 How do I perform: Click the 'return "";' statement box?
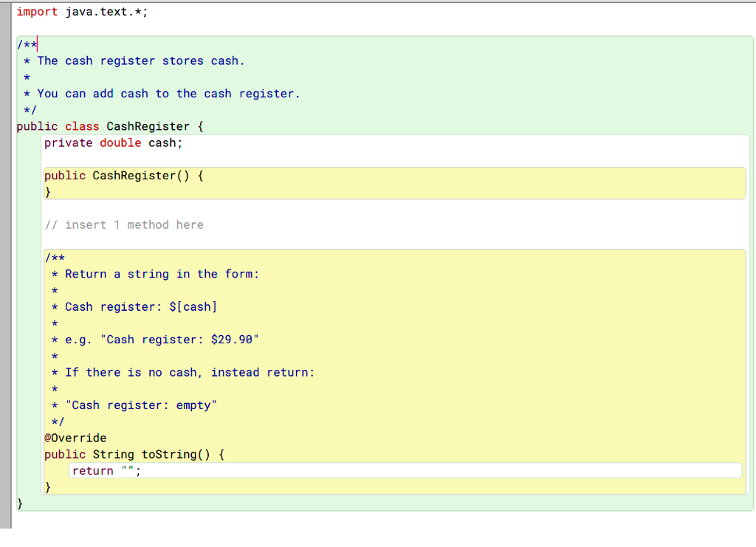click(405, 471)
